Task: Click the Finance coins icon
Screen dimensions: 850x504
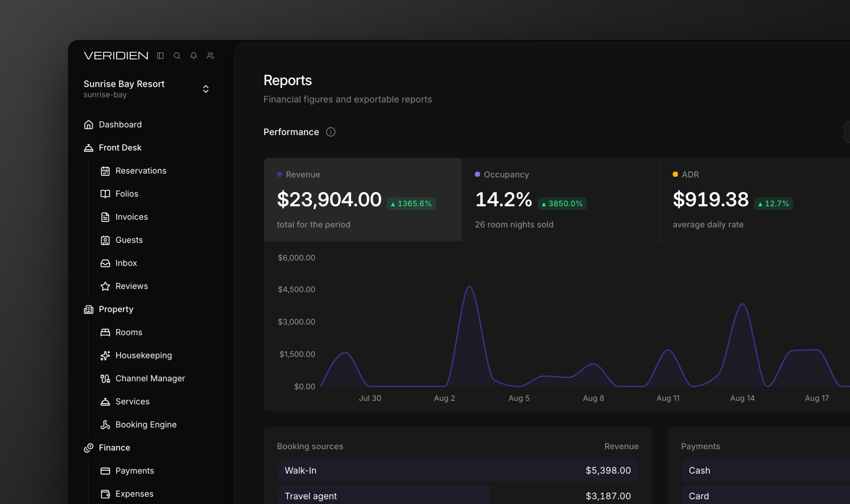Action: (88, 448)
